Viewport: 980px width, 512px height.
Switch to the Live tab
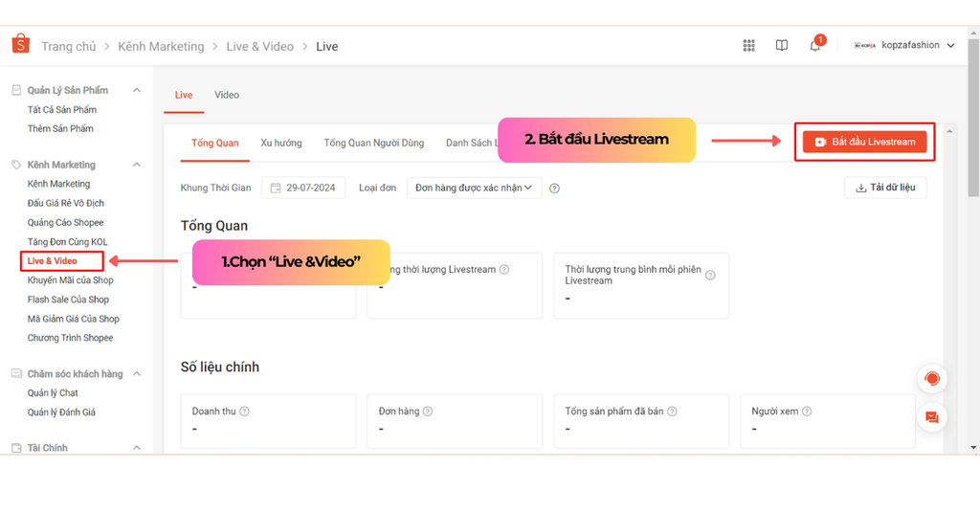(184, 95)
